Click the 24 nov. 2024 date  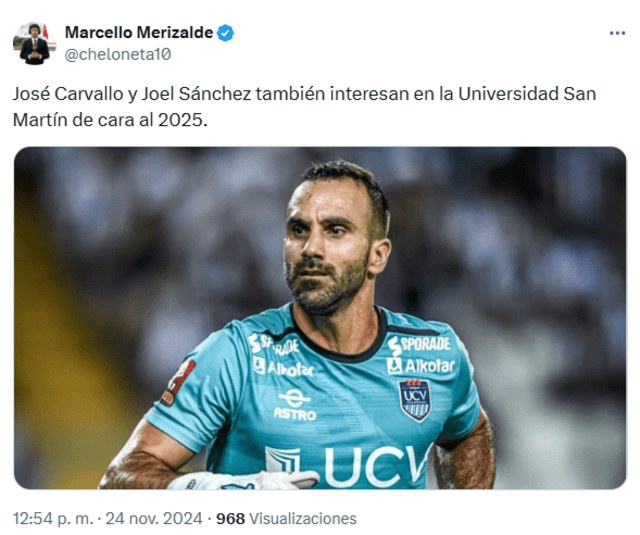(x=154, y=519)
